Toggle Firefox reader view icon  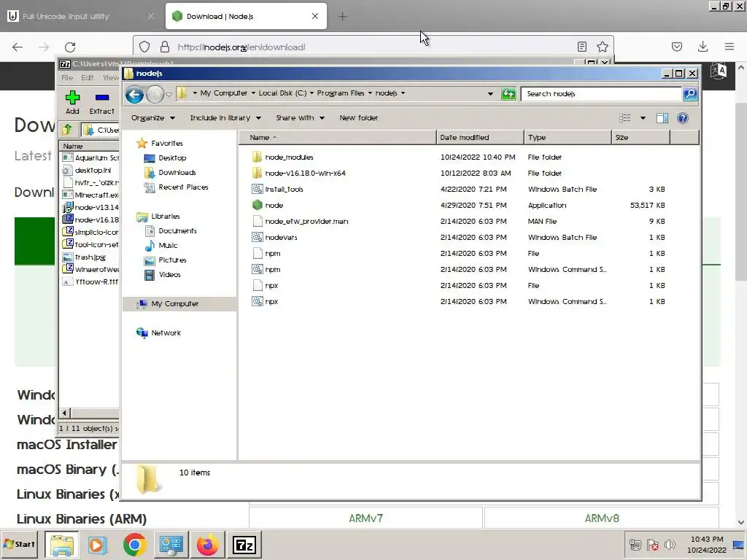(x=581, y=47)
